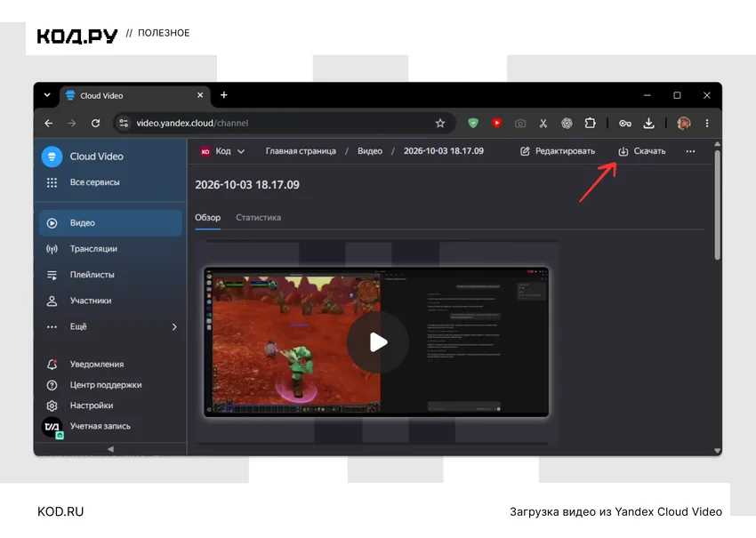Click the page vertical scrollbar thumb

718,205
